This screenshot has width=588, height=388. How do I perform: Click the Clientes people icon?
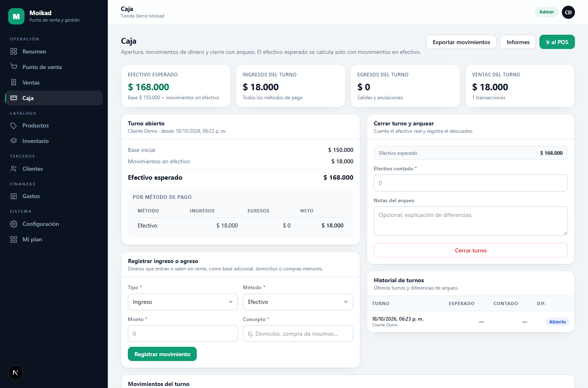(14, 169)
